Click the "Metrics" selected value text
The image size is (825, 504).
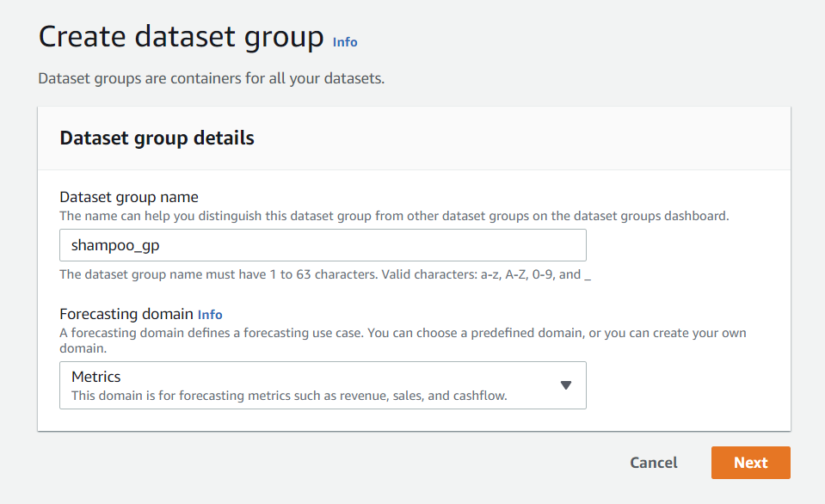tap(95, 377)
